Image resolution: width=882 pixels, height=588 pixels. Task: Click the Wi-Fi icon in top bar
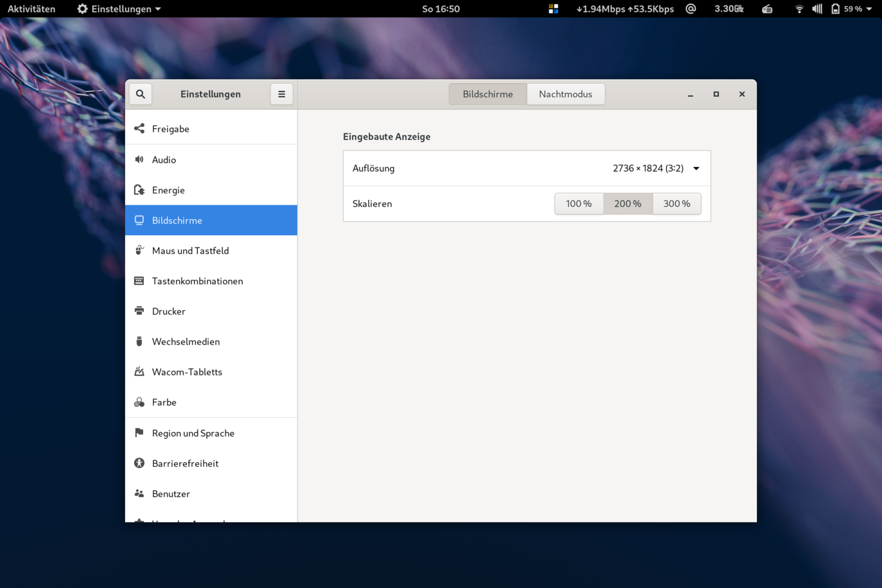[x=799, y=9]
